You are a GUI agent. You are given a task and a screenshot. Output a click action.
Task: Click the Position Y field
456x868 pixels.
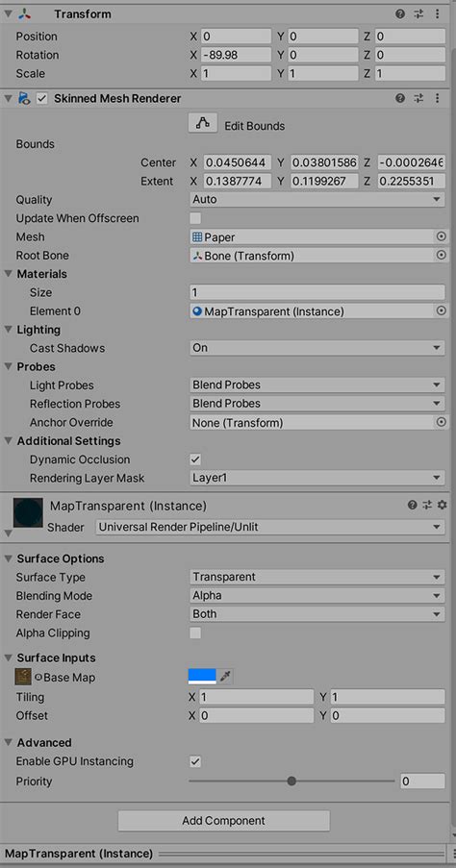322,37
